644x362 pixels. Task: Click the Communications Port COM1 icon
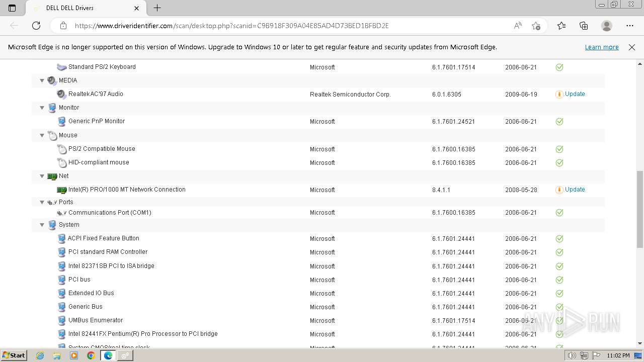pyautogui.click(x=61, y=213)
